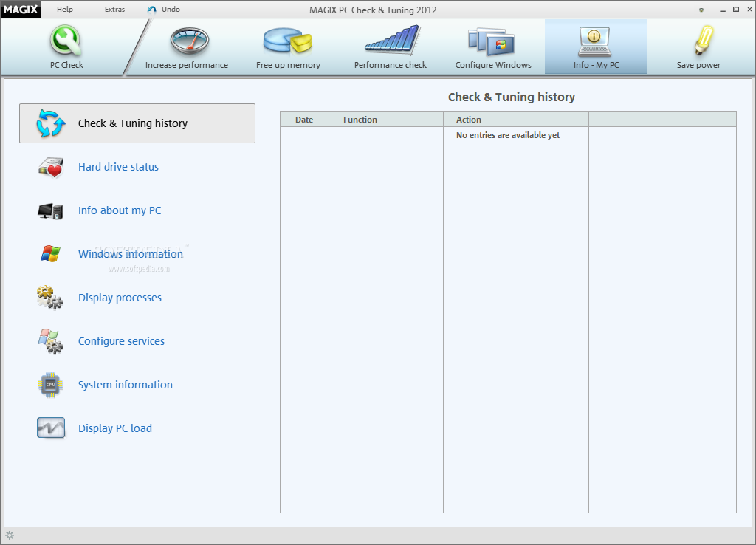The width and height of the screenshot is (756, 545).
Task: Click the Undo menu label
Action: point(171,9)
